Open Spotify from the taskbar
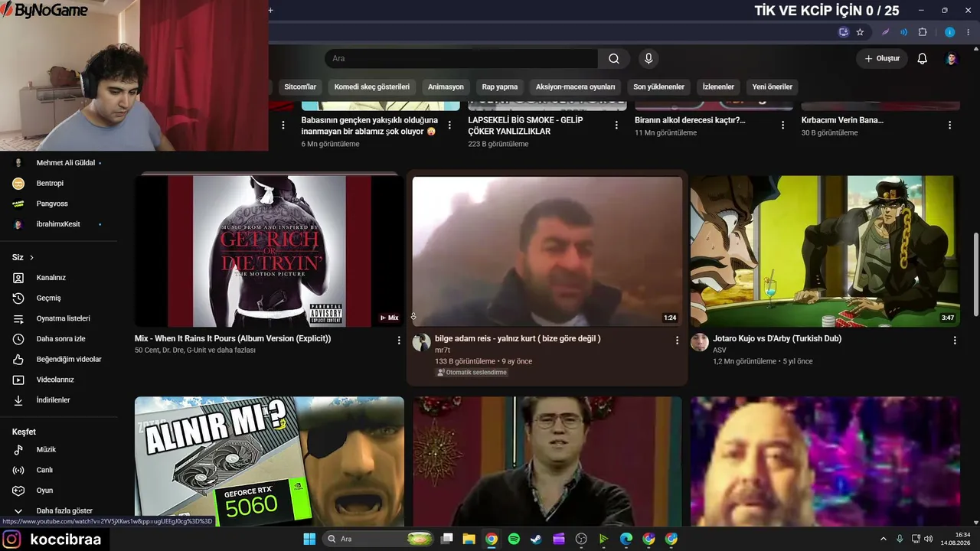Image resolution: width=980 pixels, height=551 pixels. coord(514,539)
